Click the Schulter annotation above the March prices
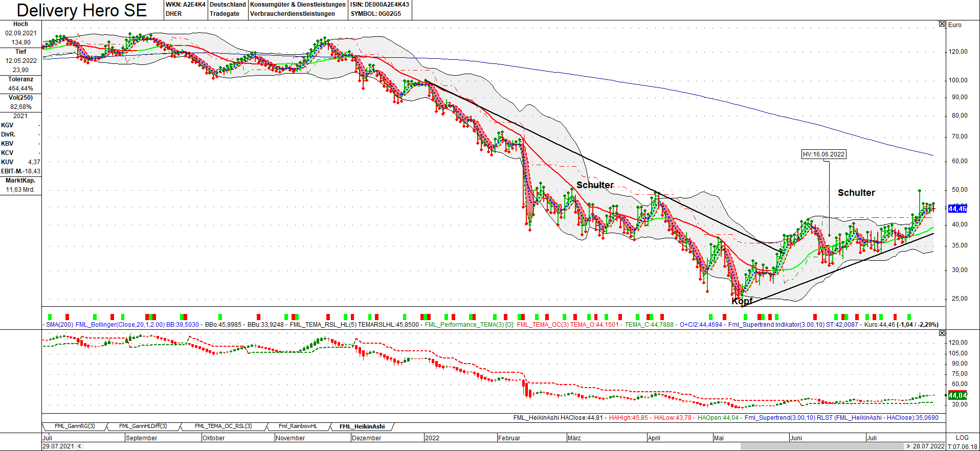 click(x=595, y=185)
